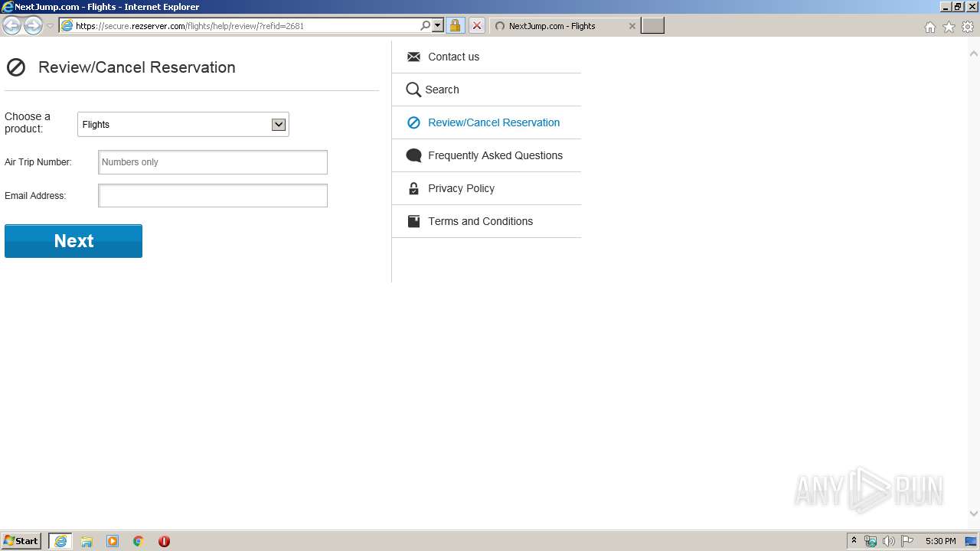This screenshot has height=551, width=980.
Task: Open Frequently Asked Questions
Action: click(x=495, y=155)
